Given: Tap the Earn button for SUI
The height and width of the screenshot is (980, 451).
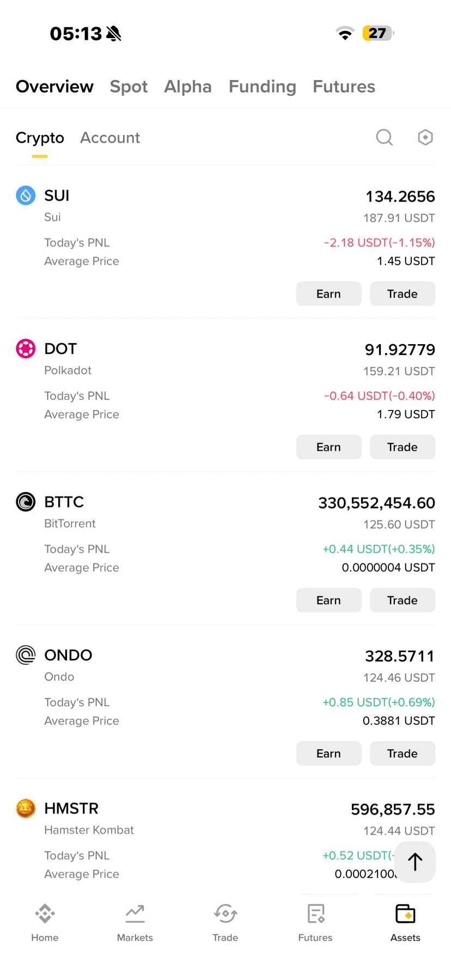Looking at the screenshot, I should pyautogui.click(x=329, y=294).
